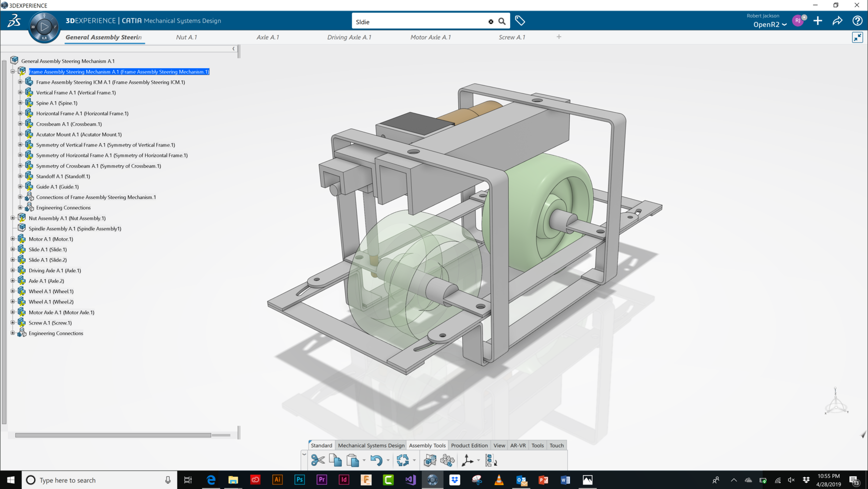The height and width of the screenshot is (489, 868).
Task: Switch to Screw A.1 tab
Action: point(512,37)
